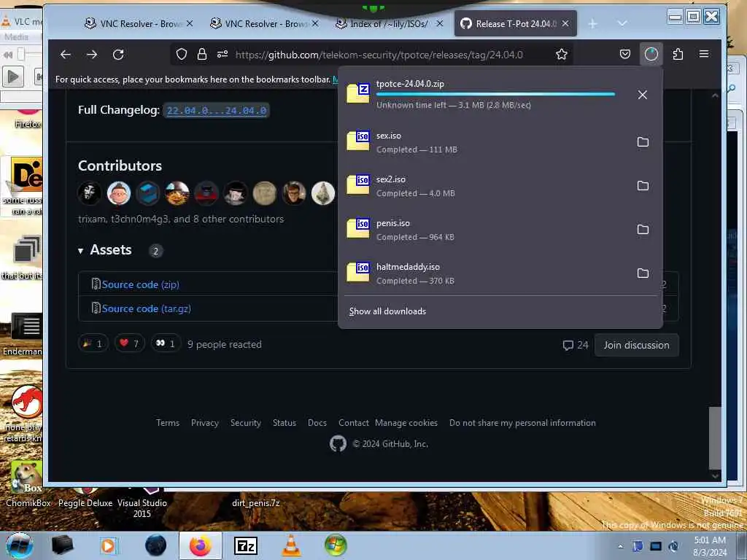Viewport: 747px width, 560px height.
Task: Open site permissions icon in address bar
Action: [222, 54]
